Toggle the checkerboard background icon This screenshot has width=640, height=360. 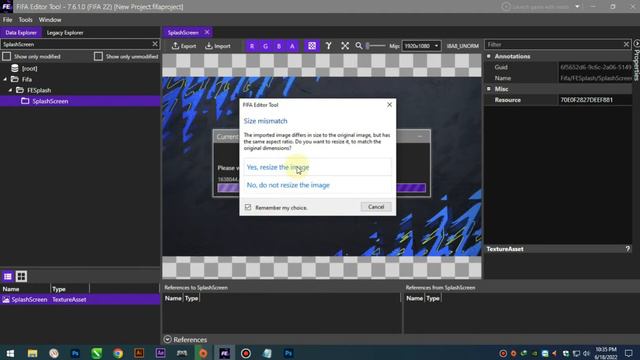pyautogui.click(x=312, y=46)
